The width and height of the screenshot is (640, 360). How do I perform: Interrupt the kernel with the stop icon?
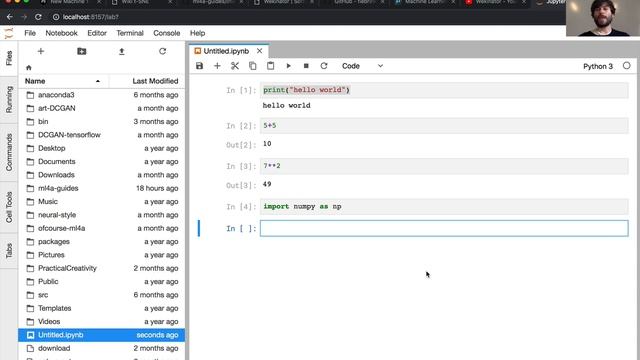[306, 66]
